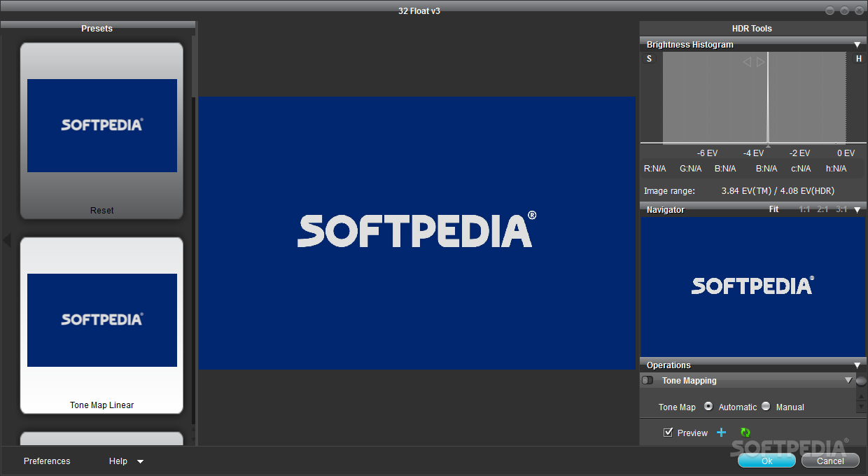
Task: Open the Help menu
Action: 118,461
